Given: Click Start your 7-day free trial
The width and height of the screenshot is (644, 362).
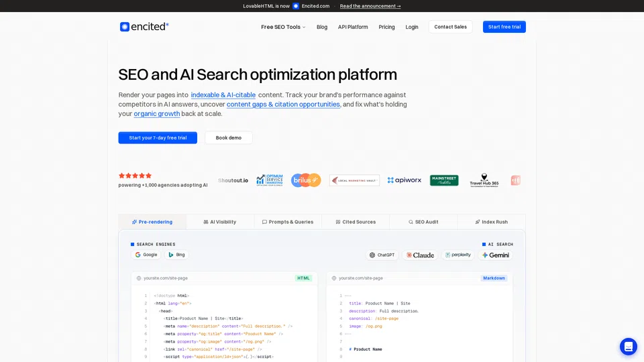Looking at the screenshot, I should point(158,138).
